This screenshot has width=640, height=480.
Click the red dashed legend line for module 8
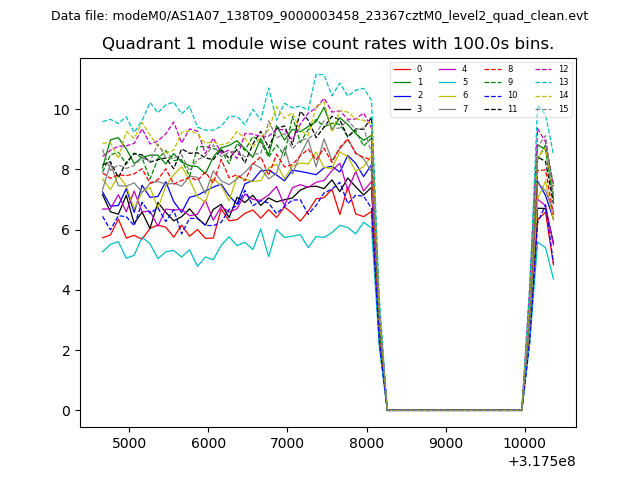tap(493, 69)
